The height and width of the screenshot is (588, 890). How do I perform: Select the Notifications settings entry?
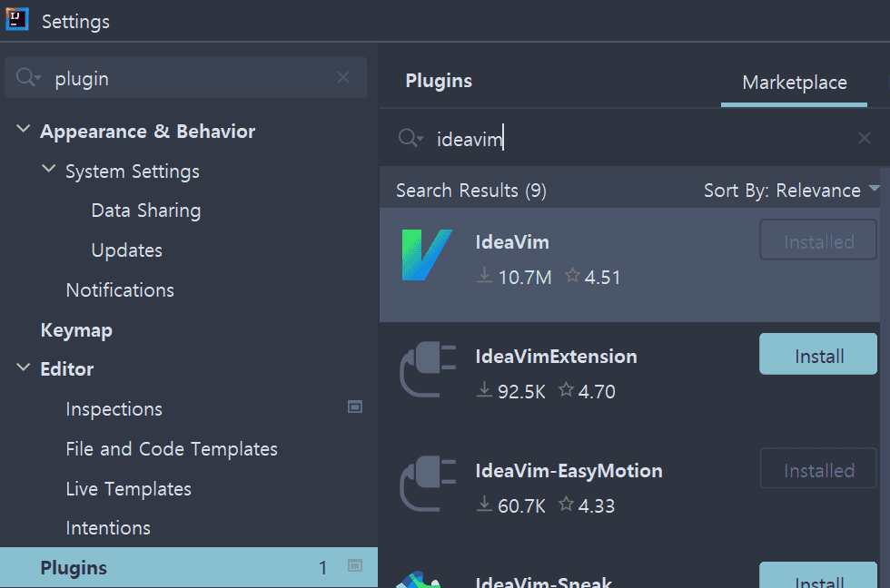120,289
